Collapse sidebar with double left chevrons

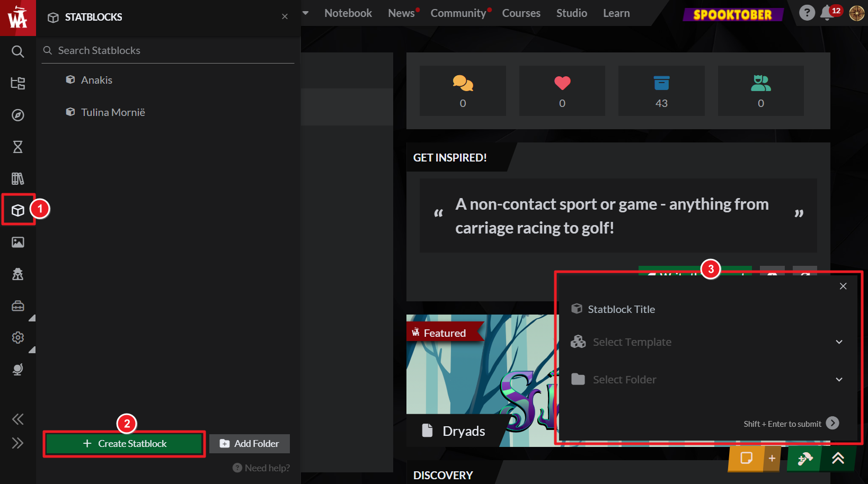tap(17, 419)
